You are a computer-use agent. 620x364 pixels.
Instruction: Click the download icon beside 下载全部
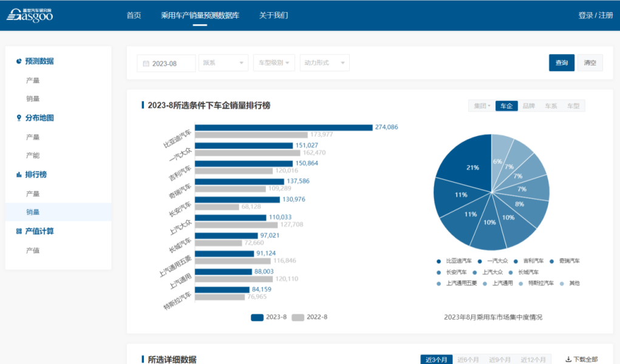[568, 359]
